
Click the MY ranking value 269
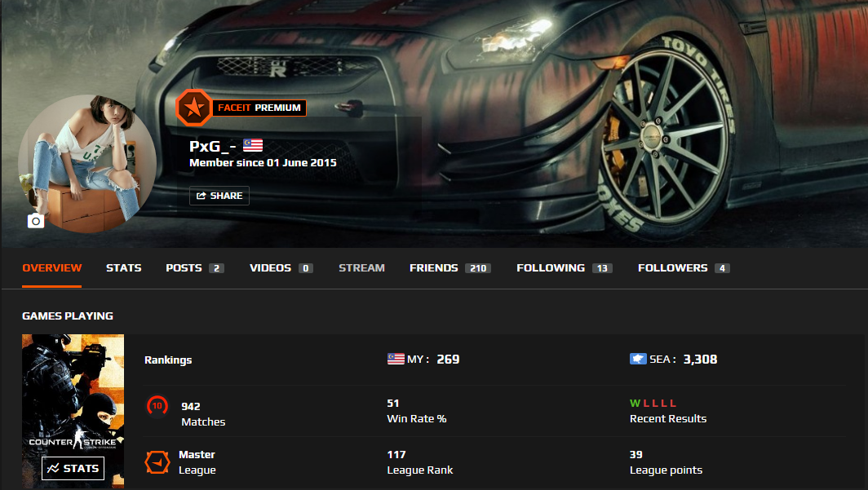448,360
